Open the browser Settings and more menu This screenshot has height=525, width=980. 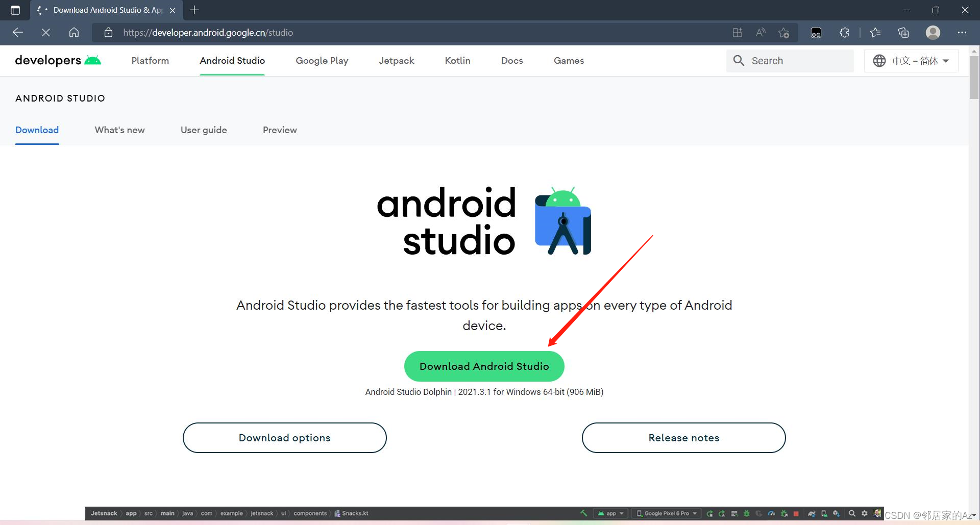pyautogui.click(x=962, y=33)
